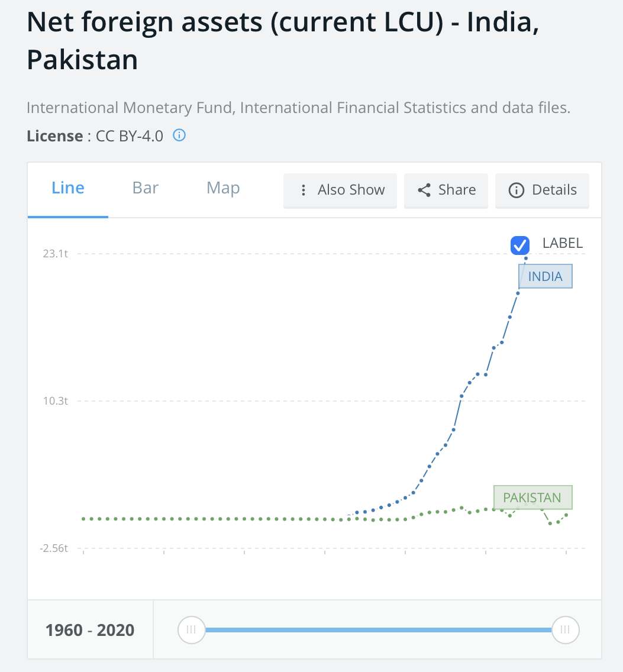Click the blue year range slider track
The image size is (623, 672).
[x=378, y=629]
